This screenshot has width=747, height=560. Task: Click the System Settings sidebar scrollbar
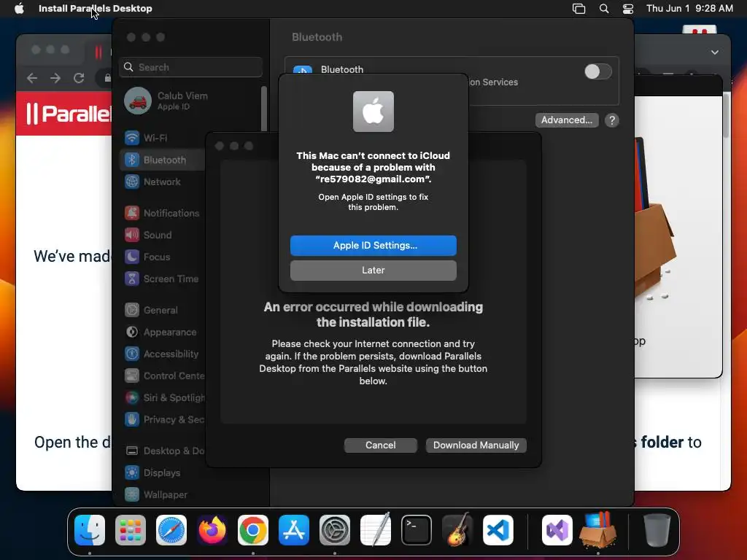pyautogui.click(x=264, y=109)
